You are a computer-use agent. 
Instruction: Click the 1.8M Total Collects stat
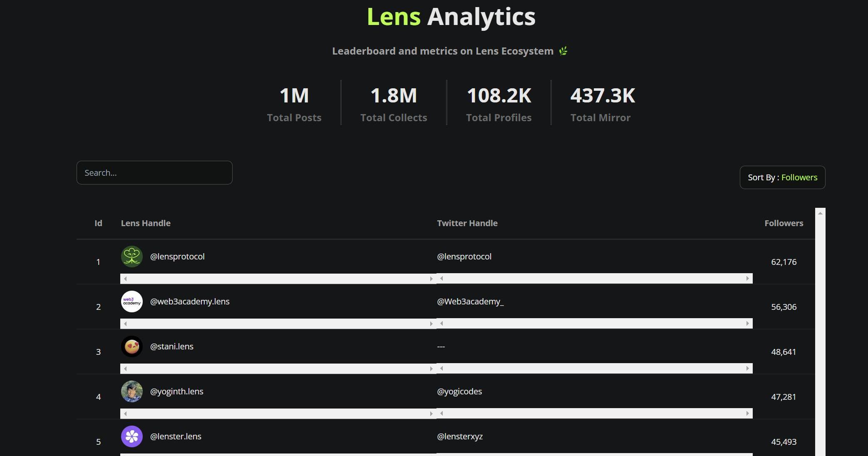pyautogui.click(x=394, y=104)
